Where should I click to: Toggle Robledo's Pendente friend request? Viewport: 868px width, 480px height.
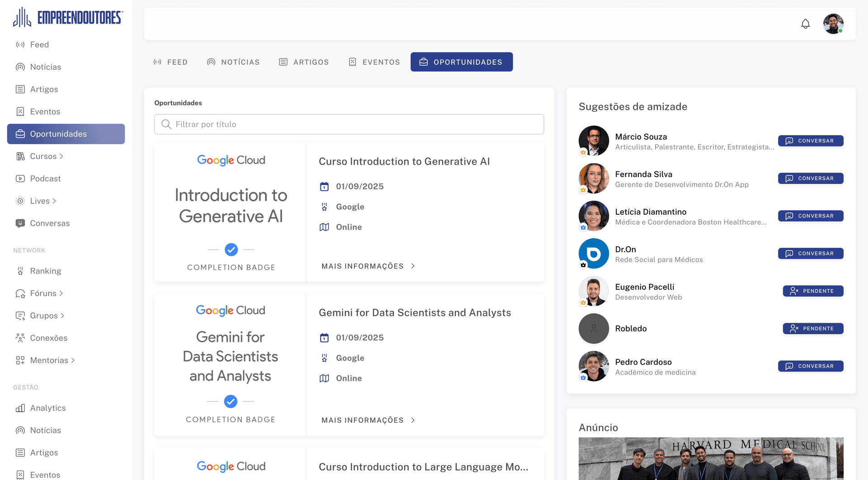[813, 329]
